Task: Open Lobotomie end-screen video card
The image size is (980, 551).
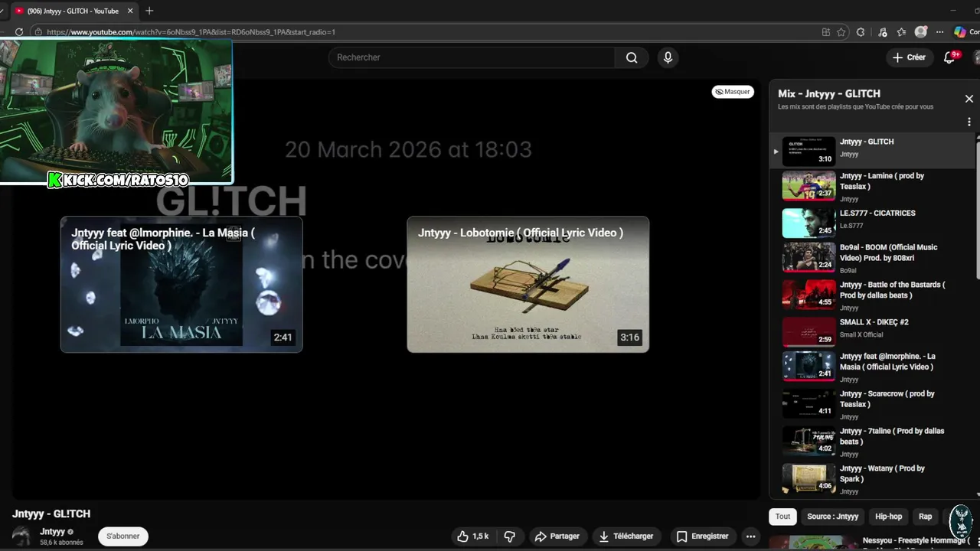Action: [x=528, y=285]
